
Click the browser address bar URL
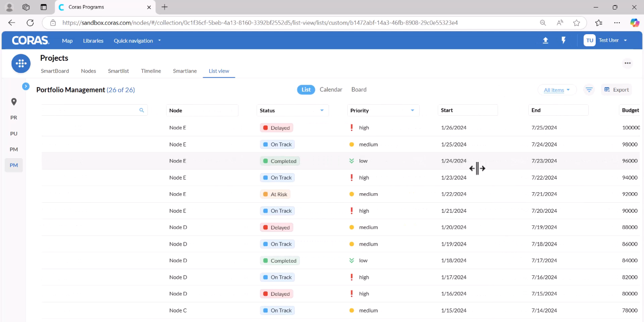coord(260,23)
